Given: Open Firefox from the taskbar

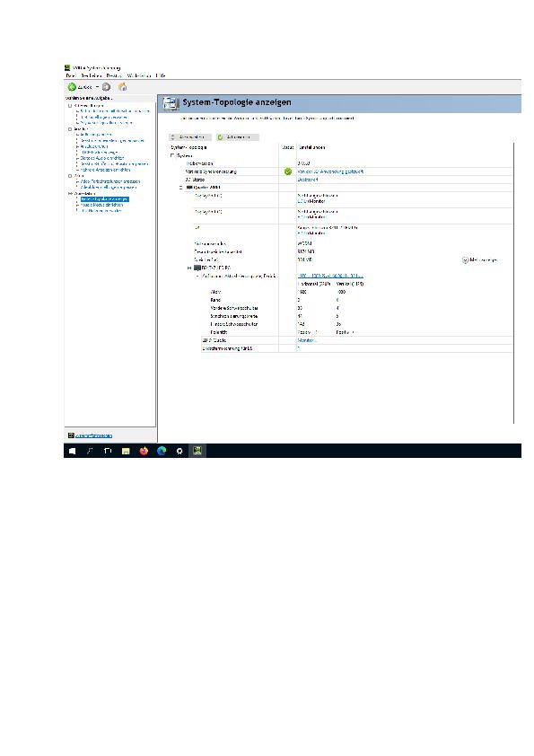Looking at the screenshot, I should click(x=144, y=451).
